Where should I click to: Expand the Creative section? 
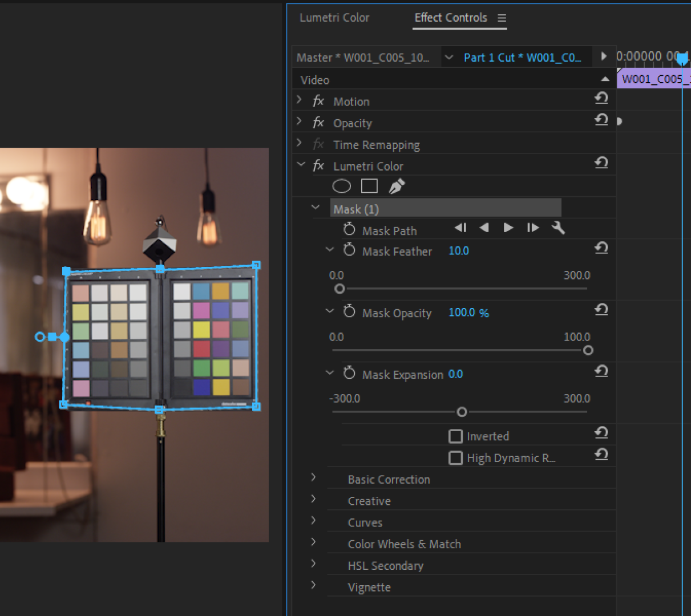coord(313,499)
